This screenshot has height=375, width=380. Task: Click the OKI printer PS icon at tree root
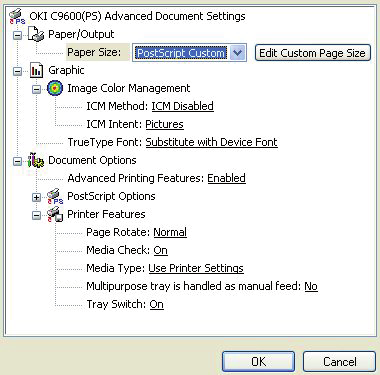pos(17,16)
